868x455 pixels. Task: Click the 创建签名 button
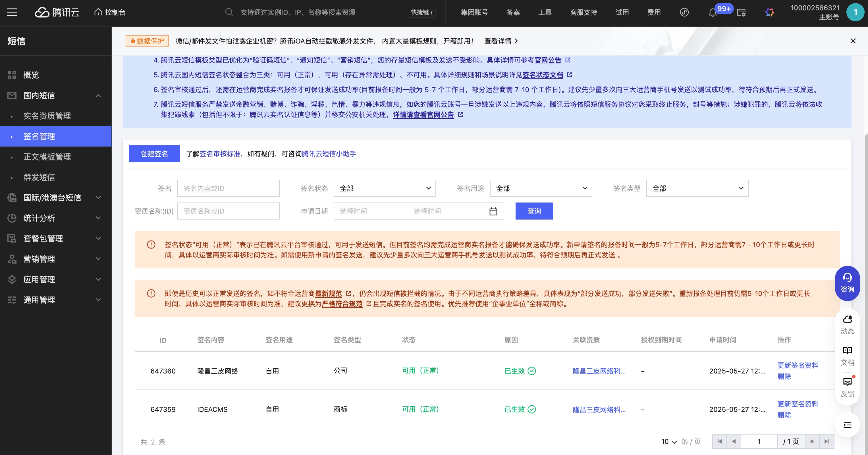pos(154,154)
